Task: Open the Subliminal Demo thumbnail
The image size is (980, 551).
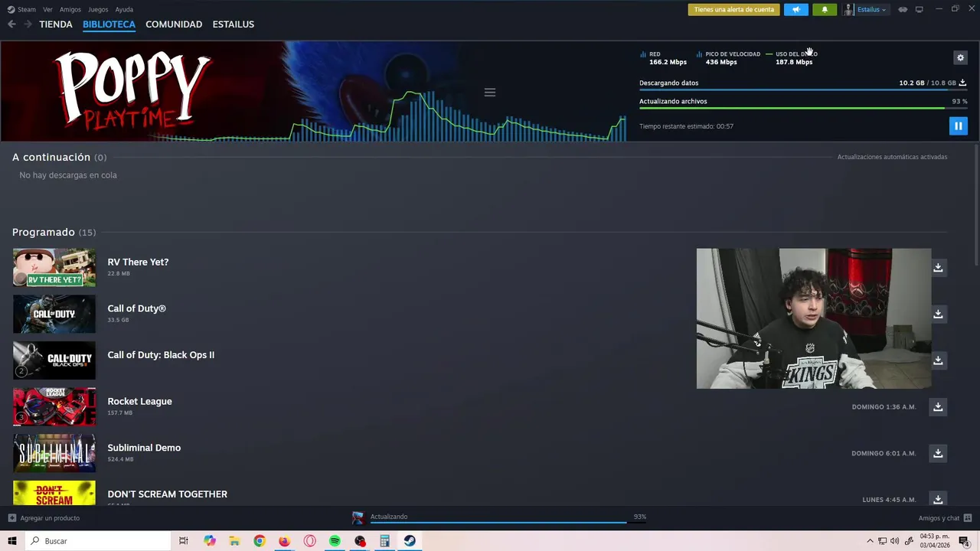Action: click(54, 453)
